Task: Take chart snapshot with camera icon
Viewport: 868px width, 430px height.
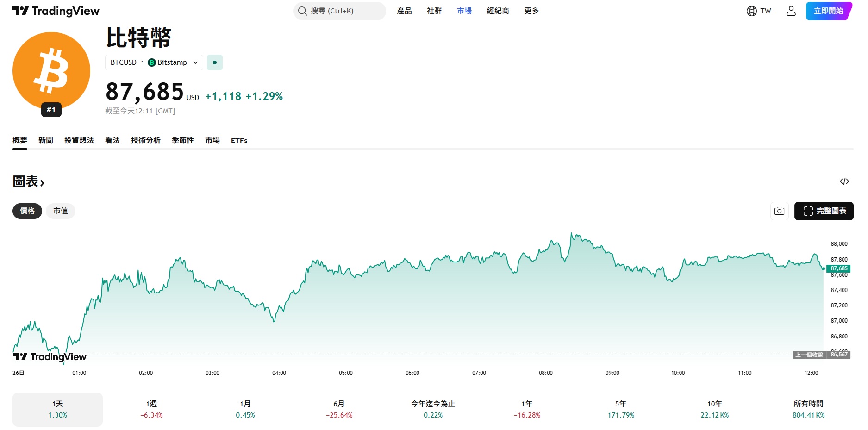Action: 779,211
